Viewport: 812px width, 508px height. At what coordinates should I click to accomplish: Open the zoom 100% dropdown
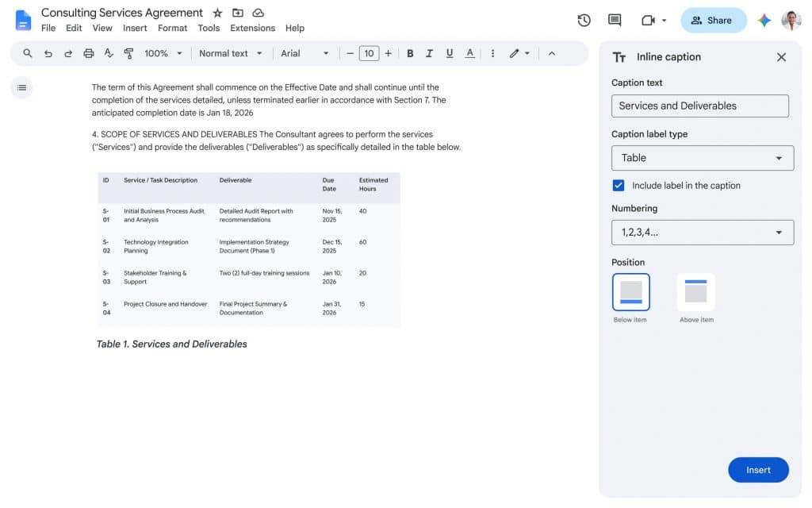163,53
